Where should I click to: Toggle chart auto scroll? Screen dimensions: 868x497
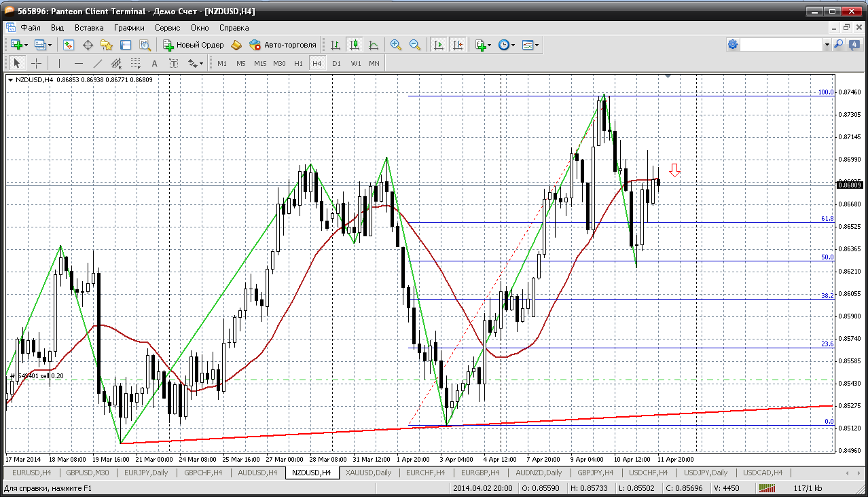click(x=439, y=45)
